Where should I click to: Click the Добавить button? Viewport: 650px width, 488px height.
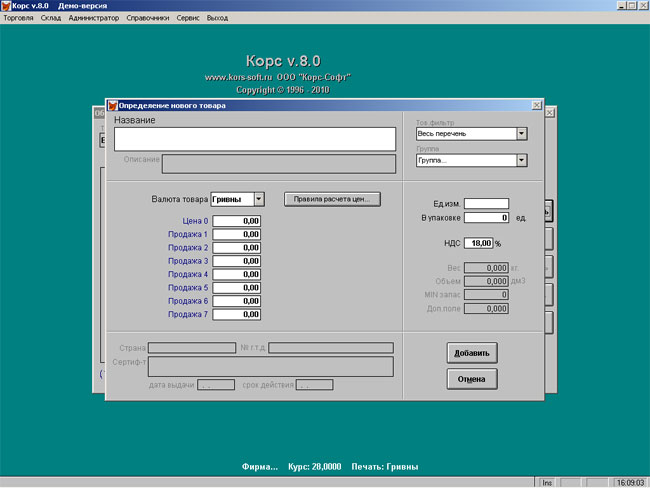(x=472, y=353)
